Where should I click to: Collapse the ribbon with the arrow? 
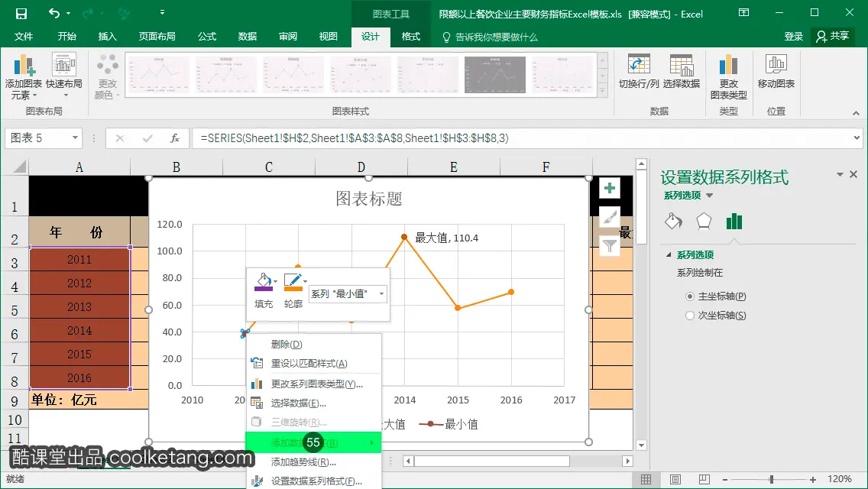[x=856, y=113]
